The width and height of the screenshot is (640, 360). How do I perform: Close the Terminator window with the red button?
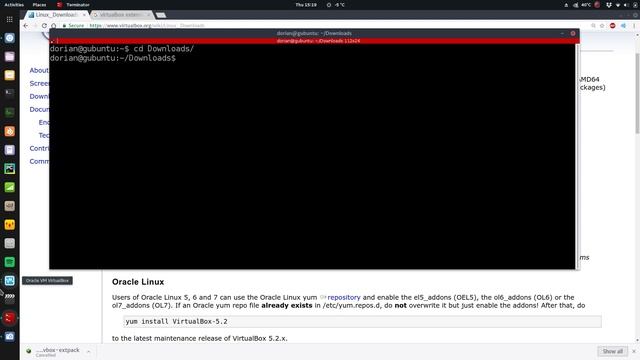click(573, 33)
